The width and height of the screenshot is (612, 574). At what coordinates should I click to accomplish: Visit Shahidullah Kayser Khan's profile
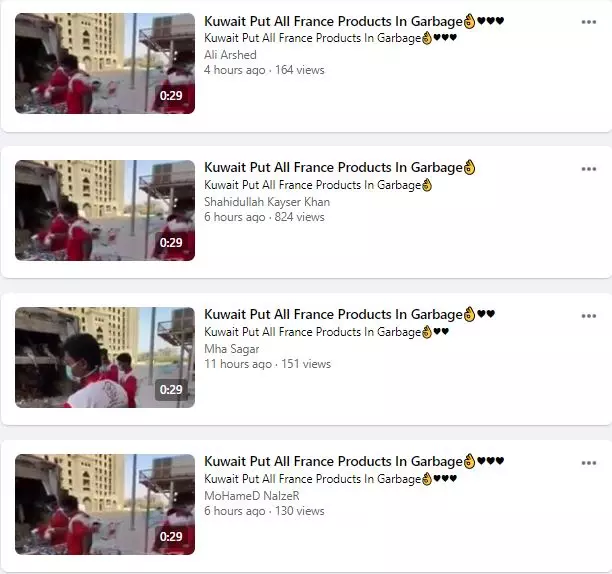click(267, 202)
